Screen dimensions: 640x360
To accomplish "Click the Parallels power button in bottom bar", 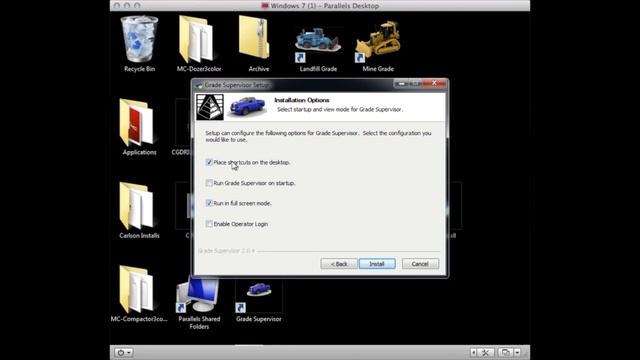I will coord(120,352).
